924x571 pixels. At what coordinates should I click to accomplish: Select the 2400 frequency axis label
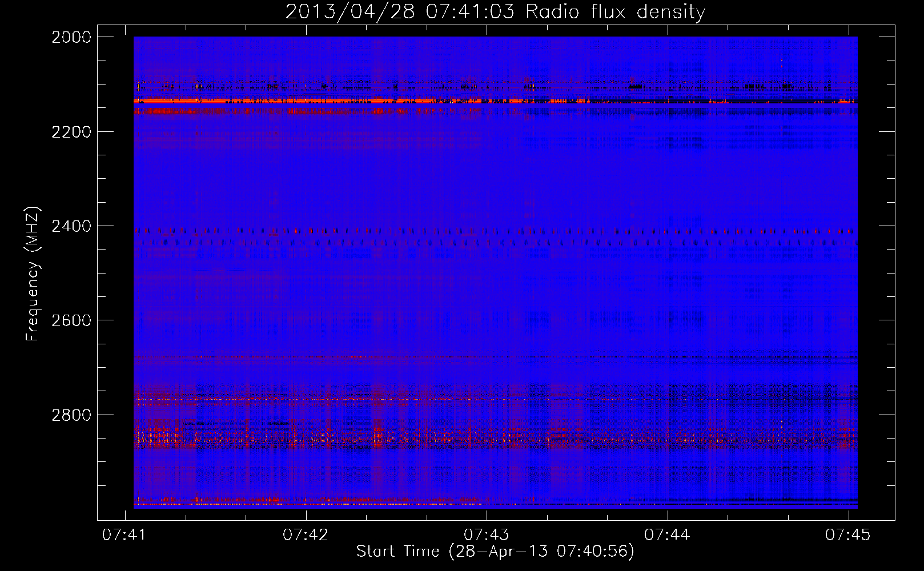pyautogui.click(x=71, y=226)
